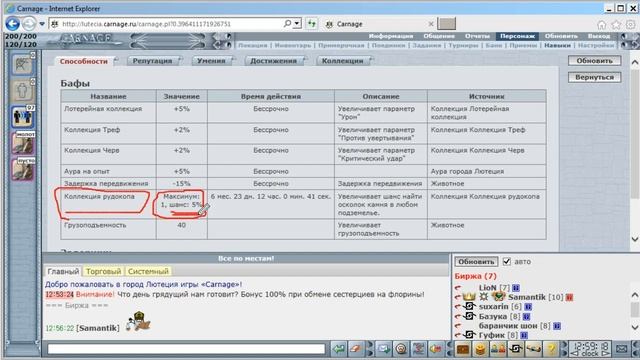Click the [Samantik] name in chat
Viewport: 640px width, 360px height.
98,328
